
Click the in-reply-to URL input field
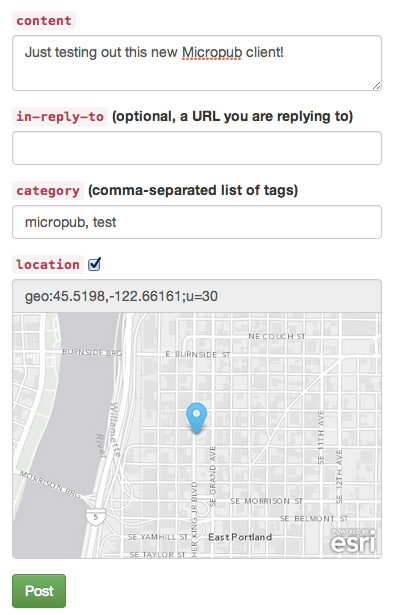click(197, 148)
